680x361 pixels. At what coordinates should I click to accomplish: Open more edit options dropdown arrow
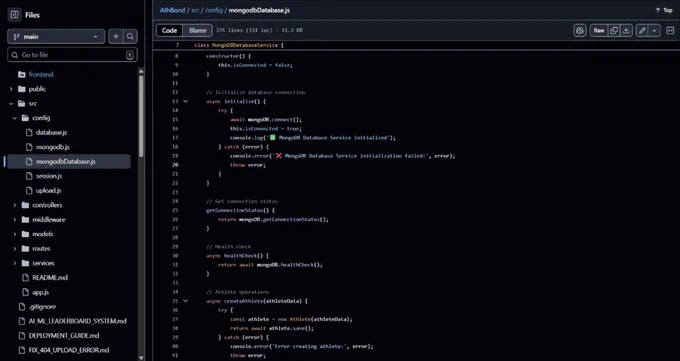tap(654, 30)
